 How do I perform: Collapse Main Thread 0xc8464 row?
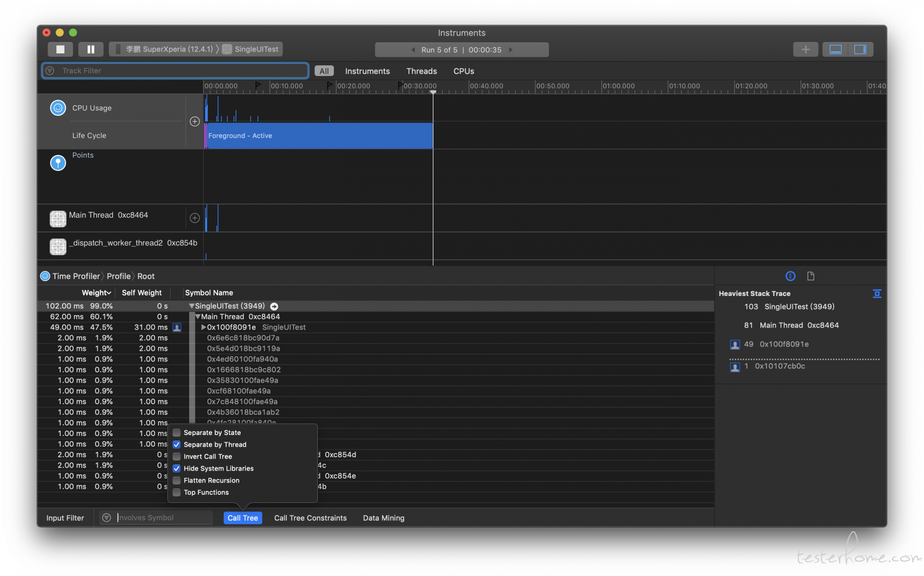click(198, 317)
